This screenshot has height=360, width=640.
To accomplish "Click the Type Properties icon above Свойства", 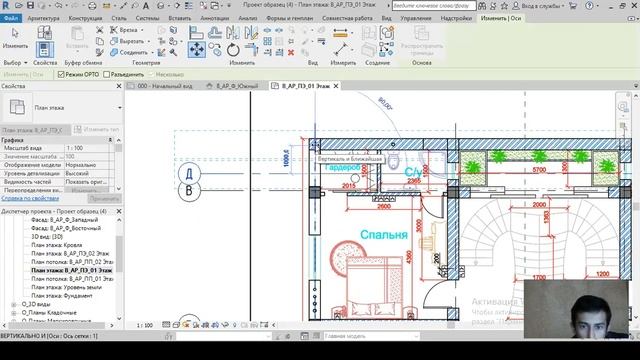I will point(44,32).
